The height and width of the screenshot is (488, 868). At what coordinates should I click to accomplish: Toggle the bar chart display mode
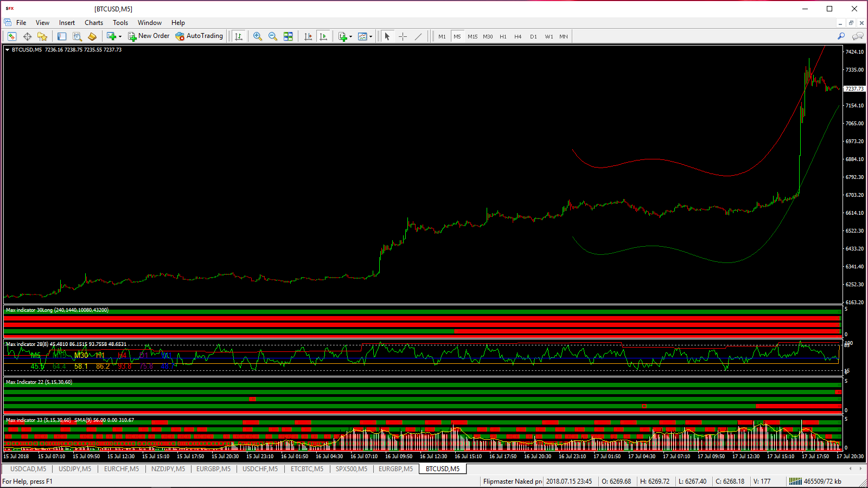[x=238, y=36]
